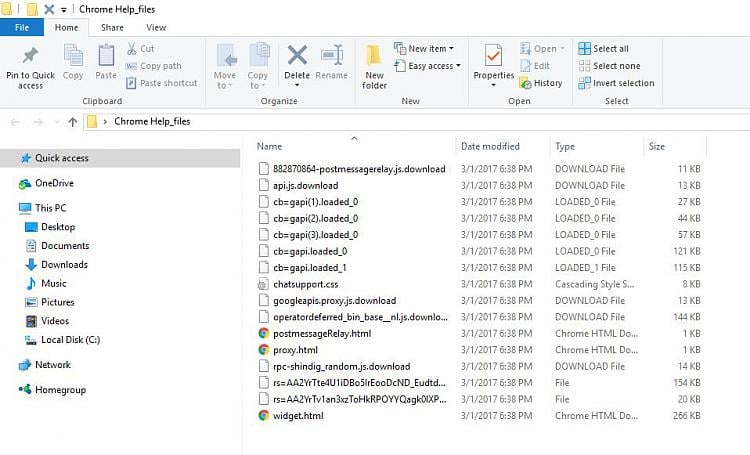This screenshot has height=455, width=750.
Task: Click Customize Quick Access Toolbar arrow
Action: click(64, 10)
